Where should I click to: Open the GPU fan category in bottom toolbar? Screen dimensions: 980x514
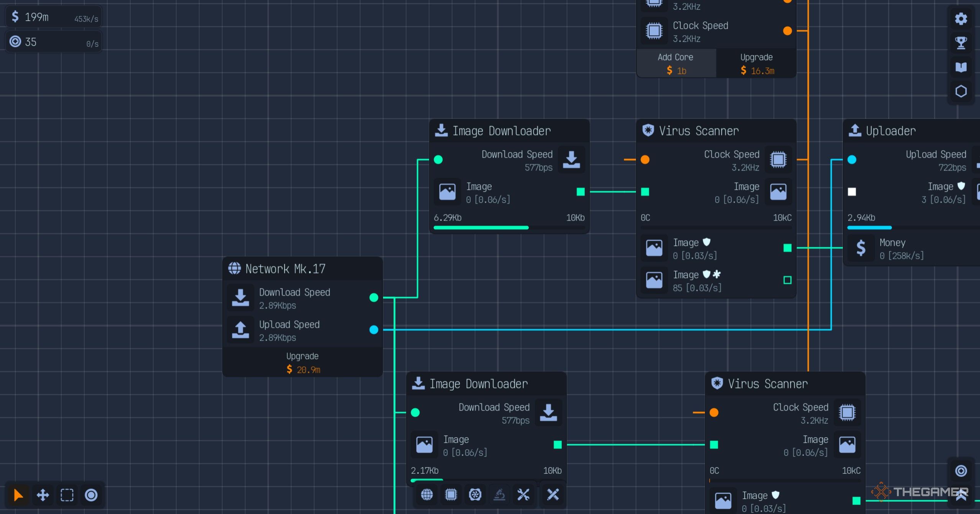[x=475, y=494]
